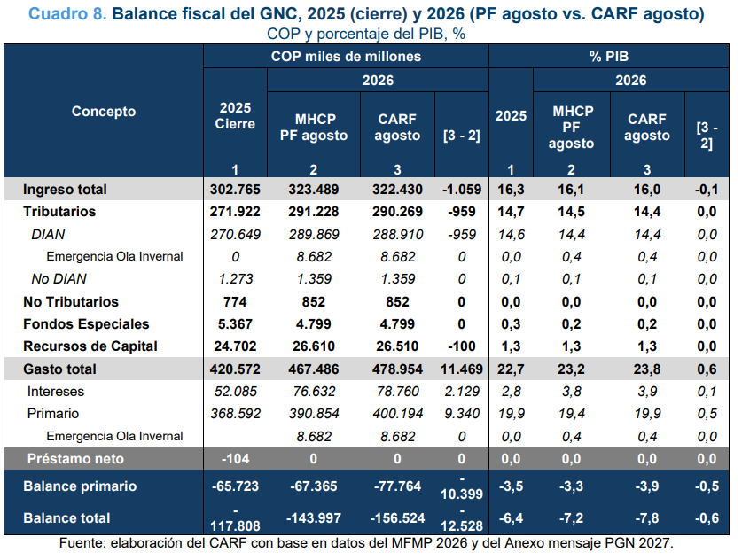Click the 'Balance total' row label
Image resolution: width=742 pixels, height=560 pixels.
tap(66, 517)
